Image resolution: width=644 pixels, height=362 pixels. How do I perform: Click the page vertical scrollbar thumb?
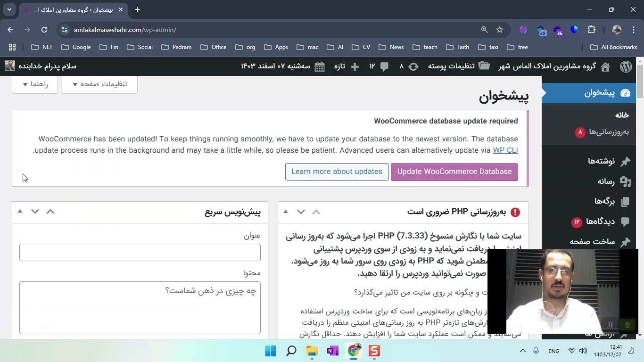point(640,81)
